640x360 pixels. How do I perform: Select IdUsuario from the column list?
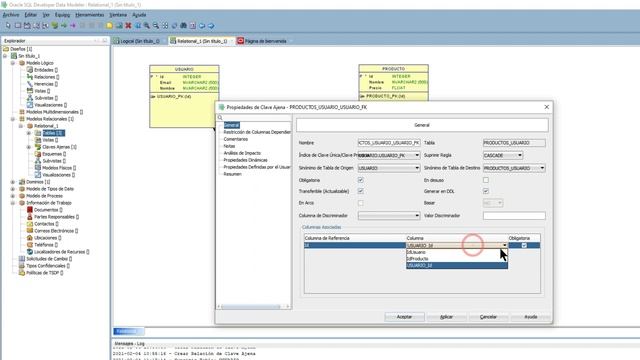pyautogui.click(x=457, y=252)
